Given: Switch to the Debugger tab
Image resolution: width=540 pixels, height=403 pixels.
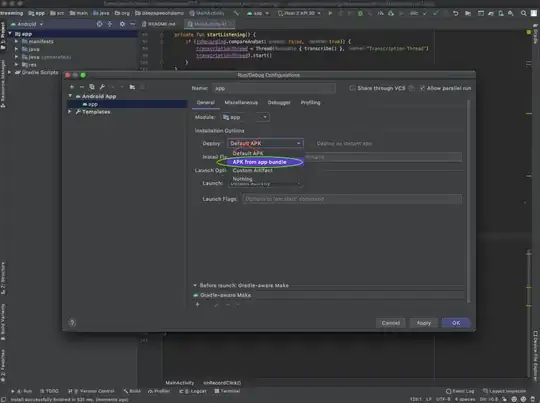Looking at the screenshot, I should [x=279, y=103].
